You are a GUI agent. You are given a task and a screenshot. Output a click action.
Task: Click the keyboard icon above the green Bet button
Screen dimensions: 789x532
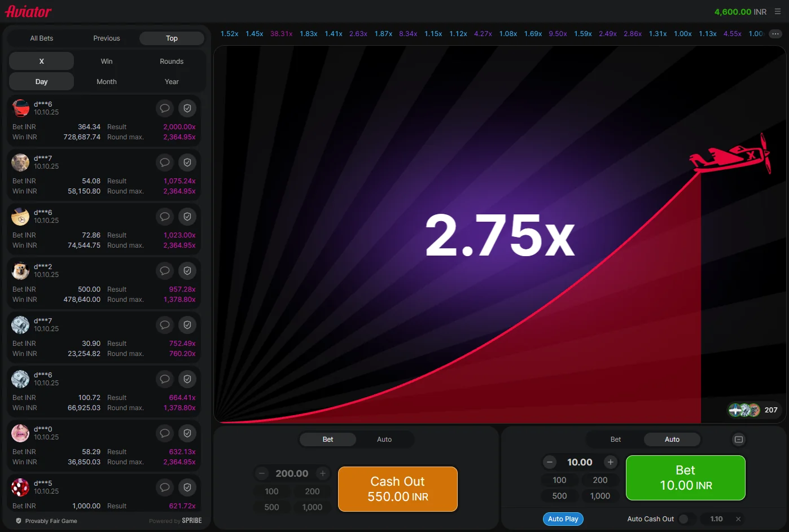[x=738, y=439]
